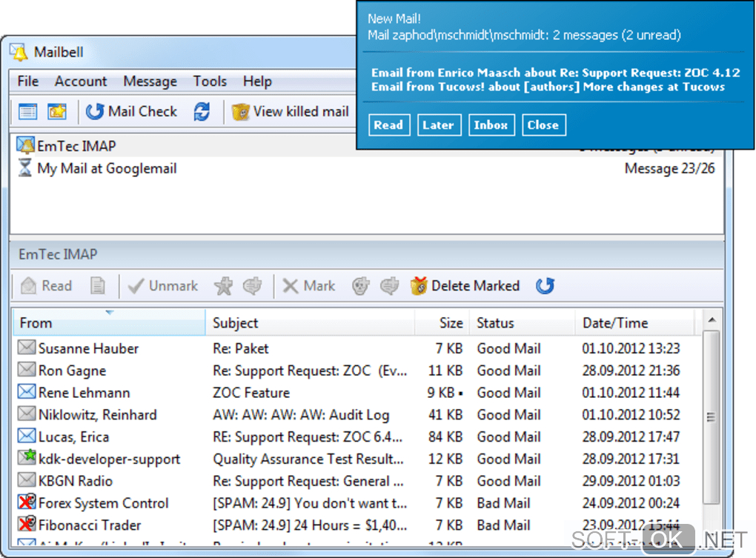
Task: Click notification line about Tucows! email
Action: coord(548,87)
